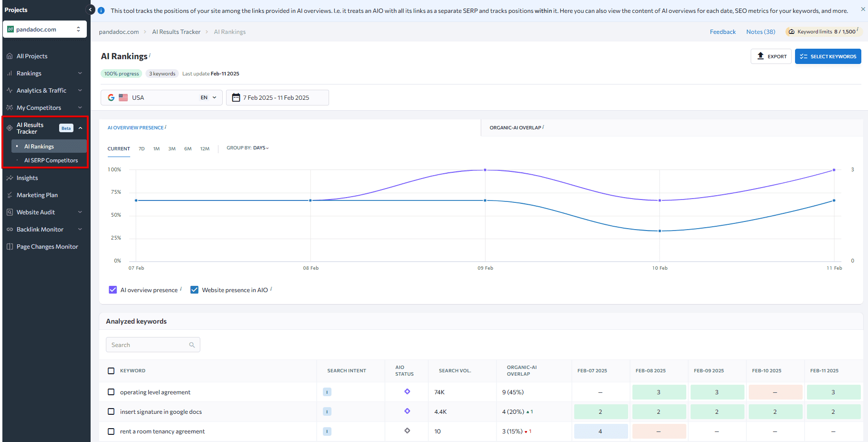This screenshot has width=868, height=442.
Task: Click the SELECT KEYWORDS button
Action: coord(828,56)
